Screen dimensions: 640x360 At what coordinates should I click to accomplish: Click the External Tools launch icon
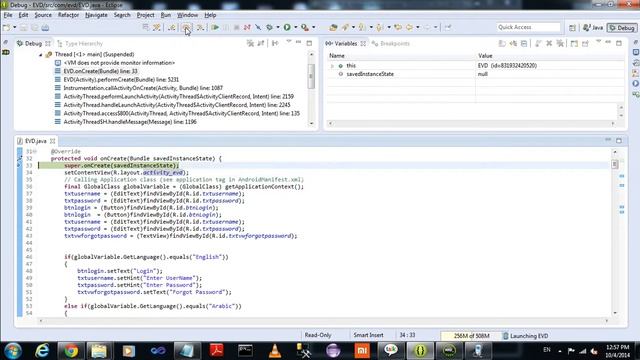coord(305,27)
